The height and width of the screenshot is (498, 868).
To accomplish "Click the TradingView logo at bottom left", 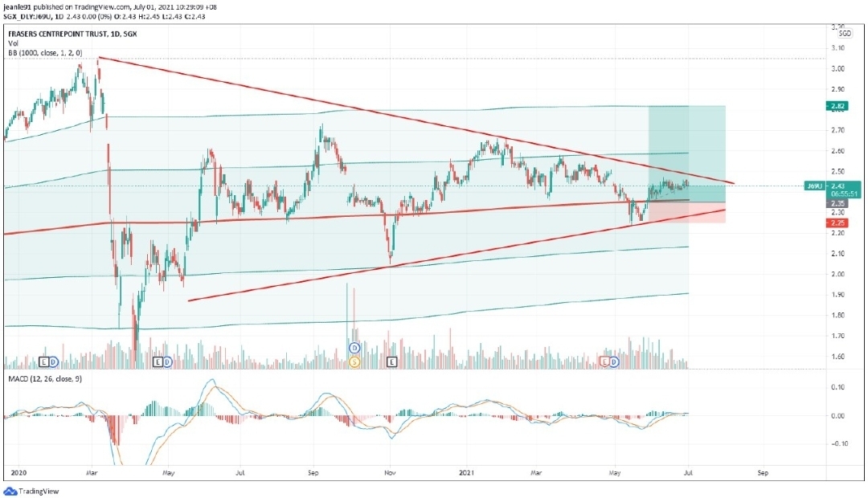I will (x=31, y=491).
